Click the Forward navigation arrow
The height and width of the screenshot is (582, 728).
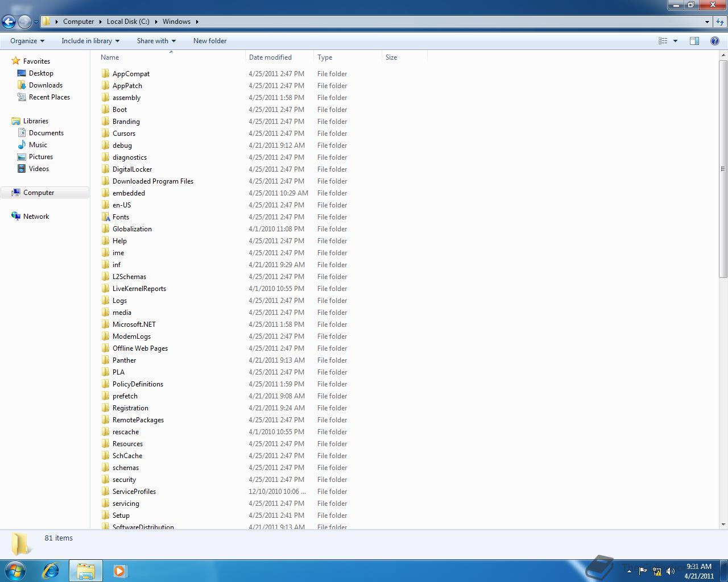pyautogui.click(x=24, y=22)
